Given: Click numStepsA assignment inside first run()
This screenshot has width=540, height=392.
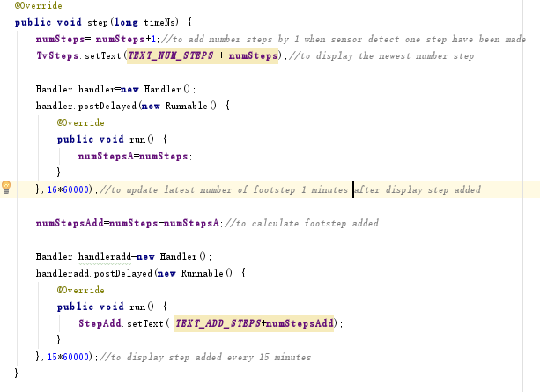Looking at the screenshot, I should (x=135, y=157).
